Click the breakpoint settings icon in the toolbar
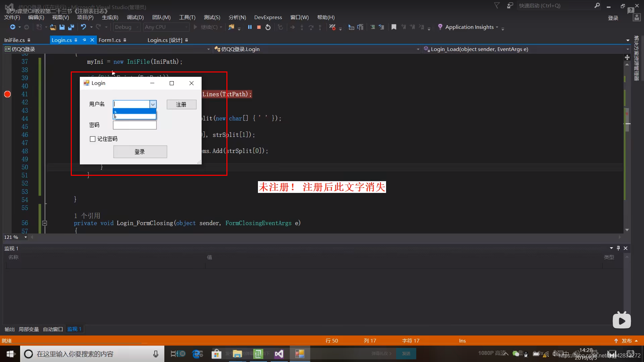Image resolution: width=644 pixels, height=362 pixels. pos(332,27)
